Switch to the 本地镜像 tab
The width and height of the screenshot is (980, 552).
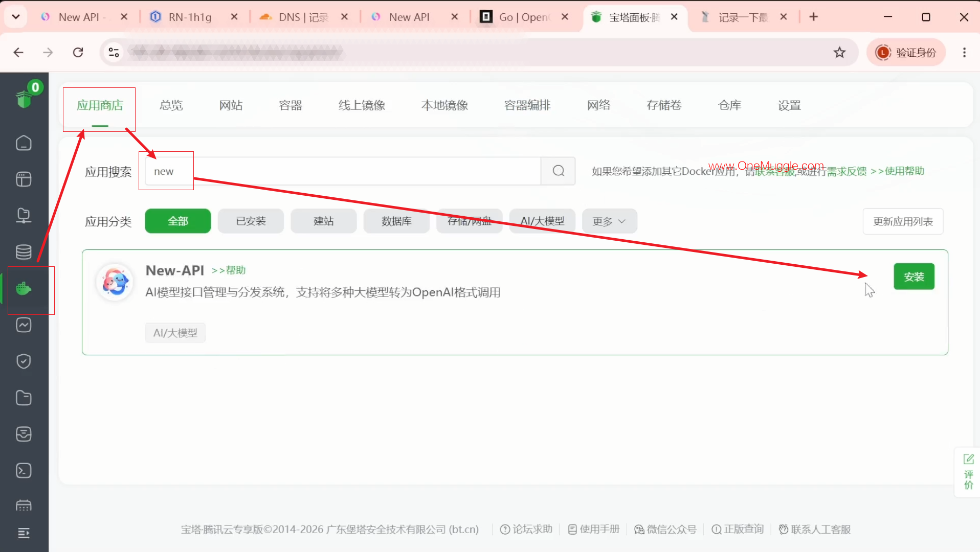click(x=444, y=105)
